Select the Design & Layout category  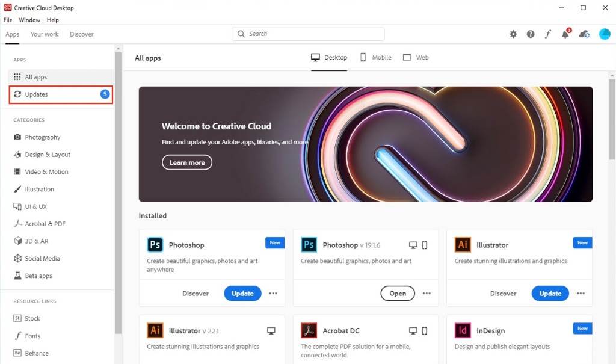click(x=47, y=155)
